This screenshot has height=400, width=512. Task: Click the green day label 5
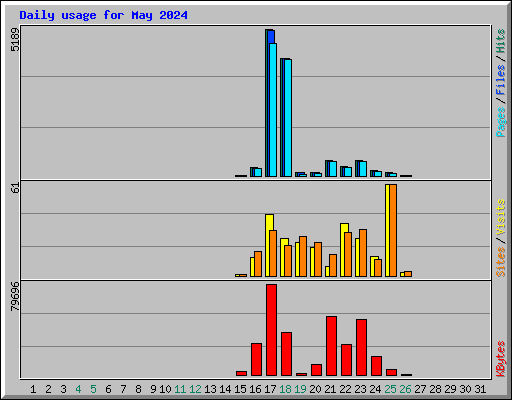click(93, 389)
